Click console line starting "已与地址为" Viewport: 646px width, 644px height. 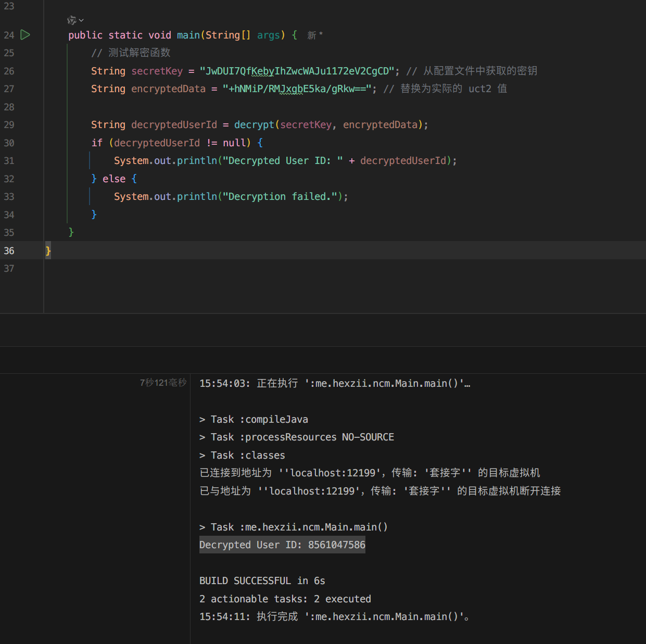[380, 491]
